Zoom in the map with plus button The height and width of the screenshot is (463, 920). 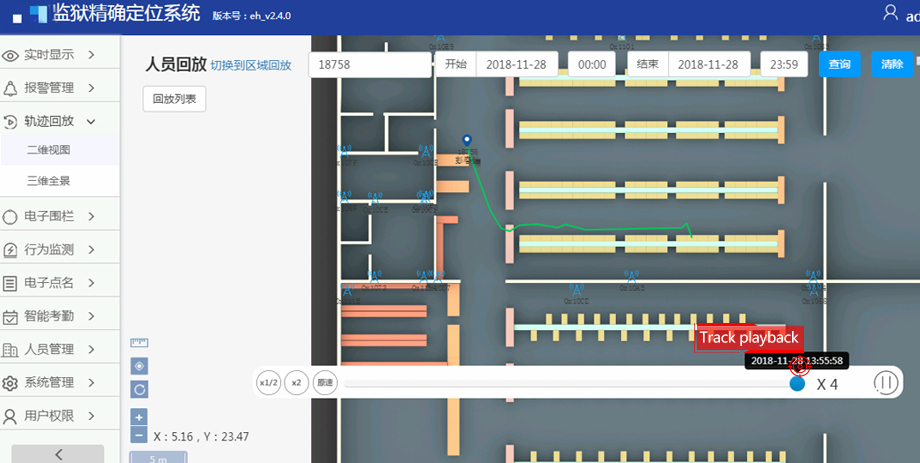139,416
